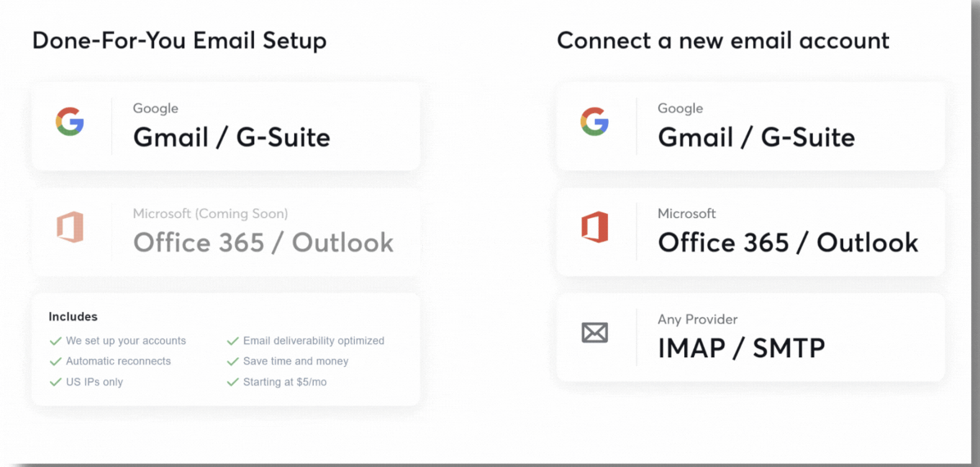This screenshot has width=980, height=467.
Task: Click checkmark beside 'We set up your accounts'
Action: point(55,342)
